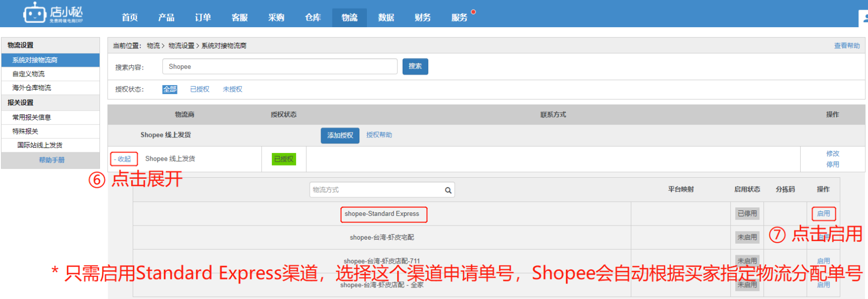Open the 仓库 menu

[x=313, y=18]
